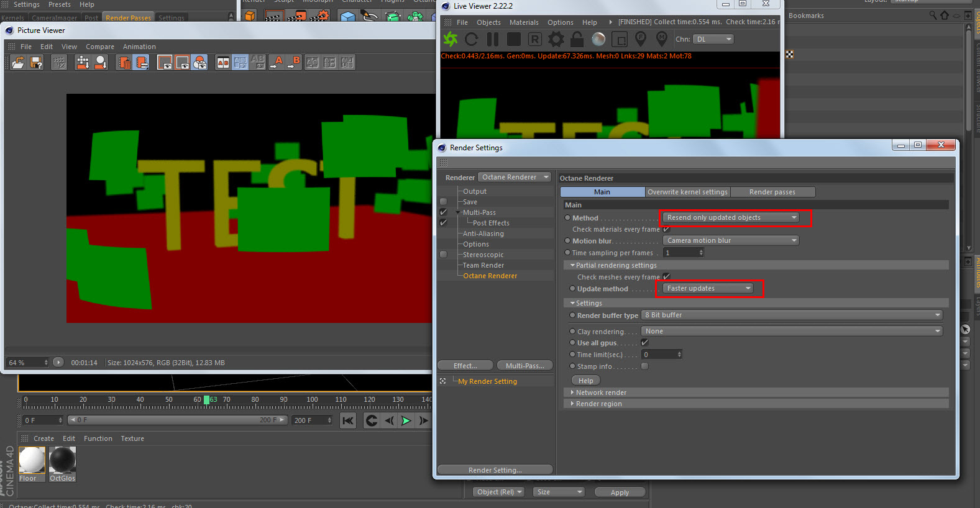This screenshot has width=980, height=508.
Task: Click Effect... button in Render Settings
Action: click(465, 366)
